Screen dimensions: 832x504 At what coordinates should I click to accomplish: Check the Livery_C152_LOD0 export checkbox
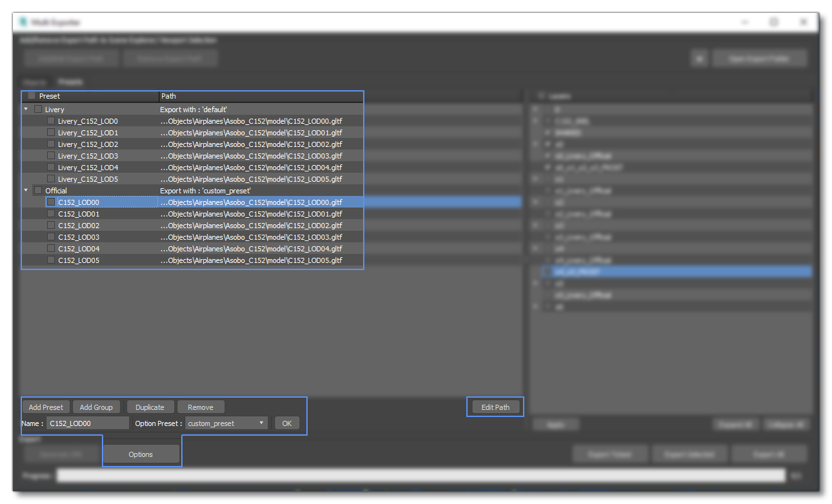click(x=50, y=121)
